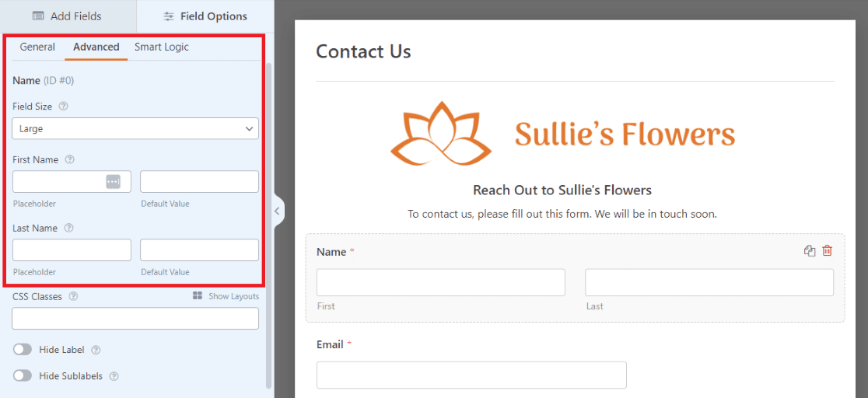Focus the First Name Default Value input
The image size is (868, 398).
(199, 182)
